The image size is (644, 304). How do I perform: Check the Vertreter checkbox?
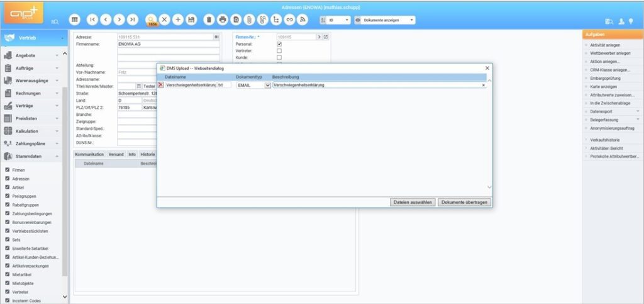[x=279, y=51]
